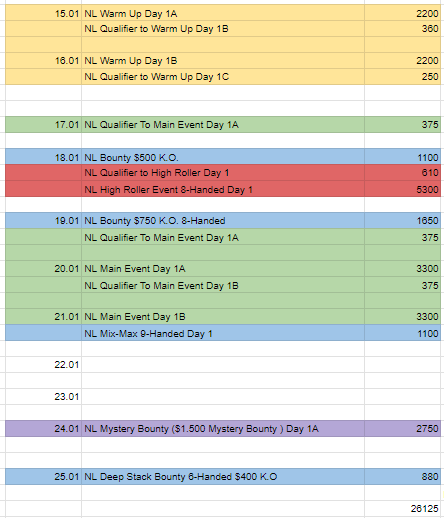Select the NL Warm Up Day 1A cell
Screen dimensions: 444x518
(223, 13)
